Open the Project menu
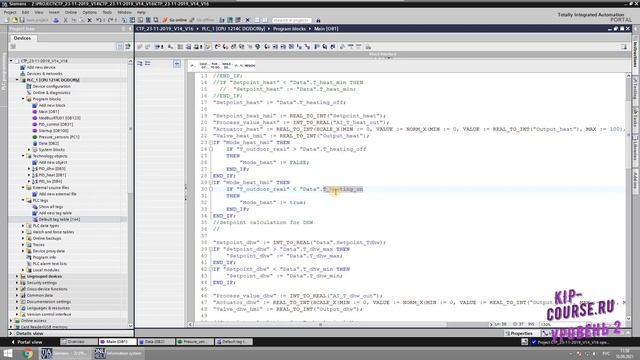The height and width of the screenshot is (360, 640). pos(10,12)
